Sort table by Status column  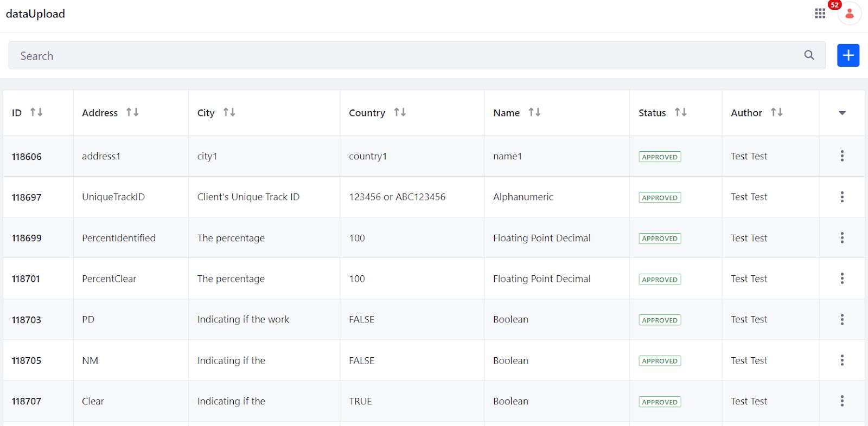[x=680, y=112]
